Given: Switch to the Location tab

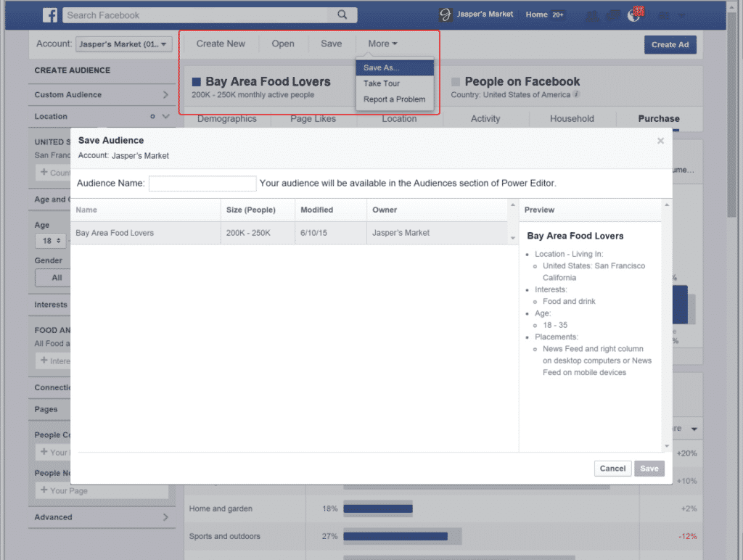Looking at the screenshot, I should (x=399, y=118).
